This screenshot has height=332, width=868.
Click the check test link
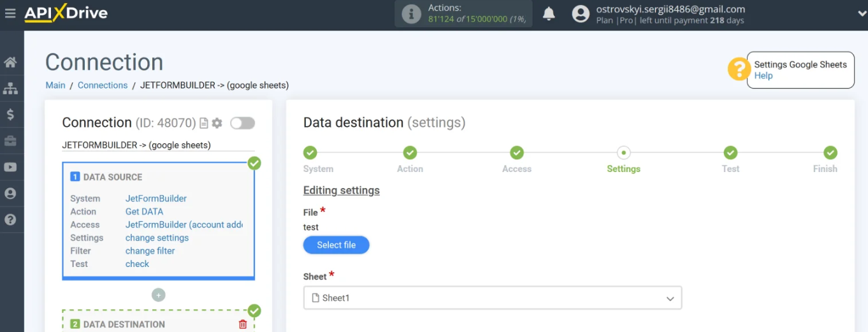137,264
